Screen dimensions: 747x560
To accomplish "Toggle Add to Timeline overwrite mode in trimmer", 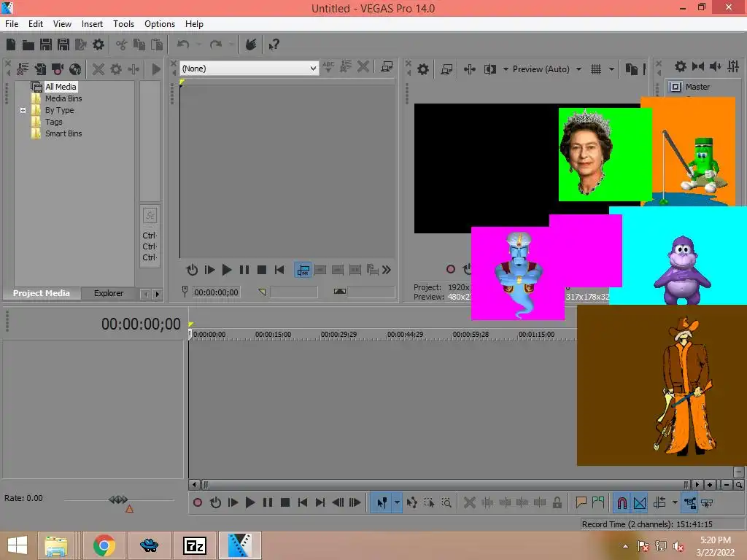I will 303,270.
